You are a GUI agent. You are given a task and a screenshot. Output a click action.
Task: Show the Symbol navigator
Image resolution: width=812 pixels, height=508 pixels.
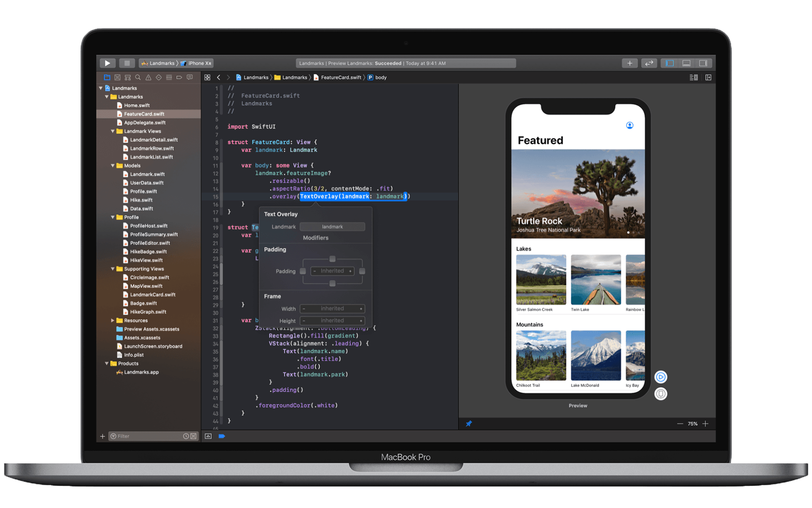127,77
